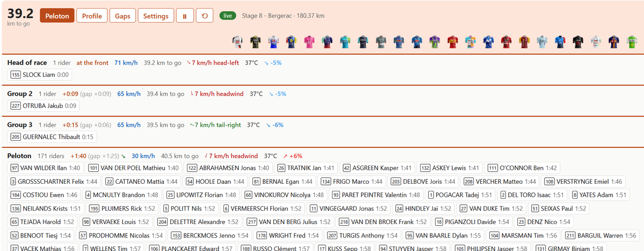Screen dimensions: 644x251
Task: Click Group 3 '7 km/h tail-right' wind indicator
Action: click(215, 125)
